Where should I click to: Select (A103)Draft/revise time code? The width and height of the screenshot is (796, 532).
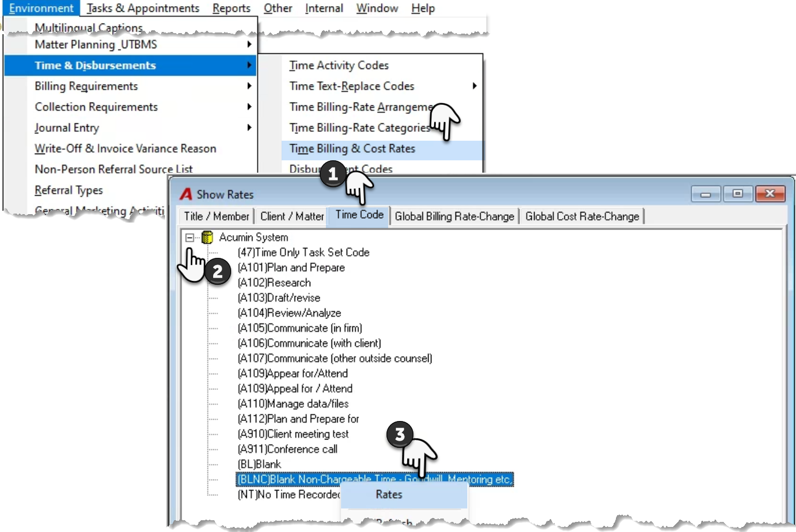279,298
